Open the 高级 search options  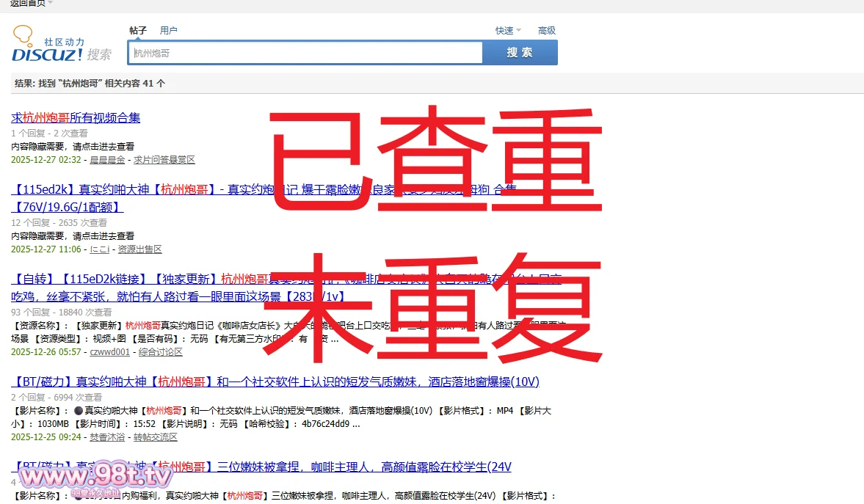click(x=547, y=31)
